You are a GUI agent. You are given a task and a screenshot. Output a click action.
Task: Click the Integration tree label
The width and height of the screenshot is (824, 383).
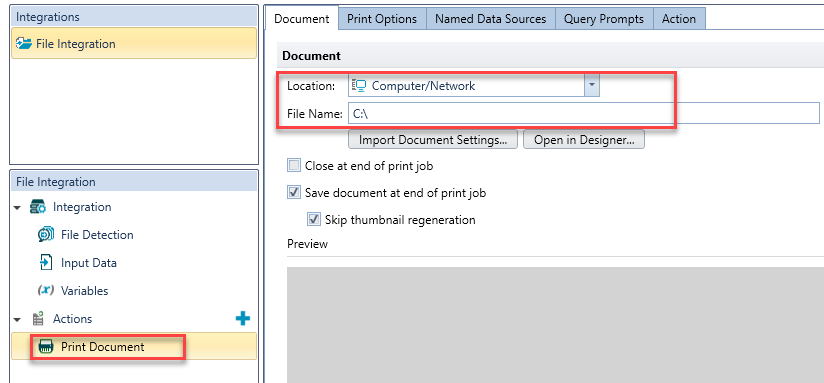82,207
